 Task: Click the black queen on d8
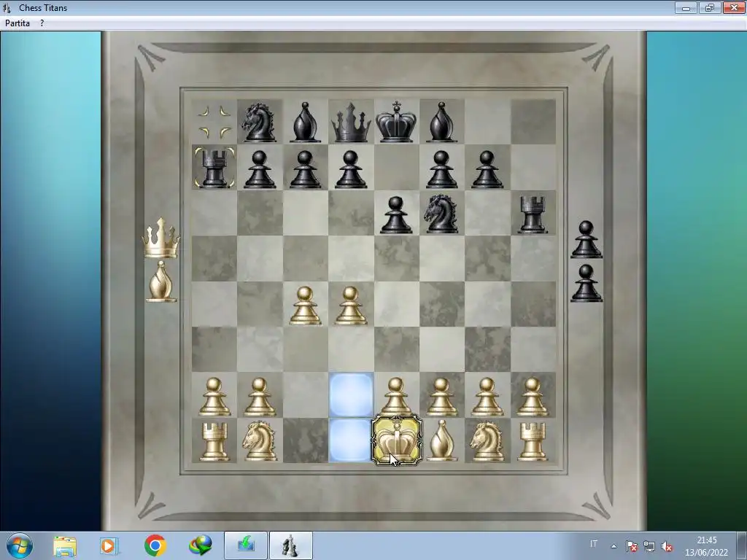click(x=351, y=122)
